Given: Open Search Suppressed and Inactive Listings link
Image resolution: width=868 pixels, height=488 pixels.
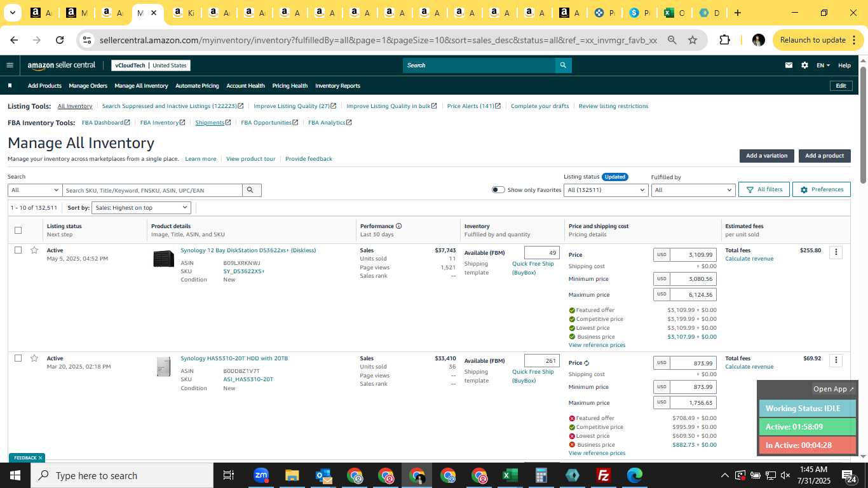Looking at the screenshot, I should pos(173,106).
